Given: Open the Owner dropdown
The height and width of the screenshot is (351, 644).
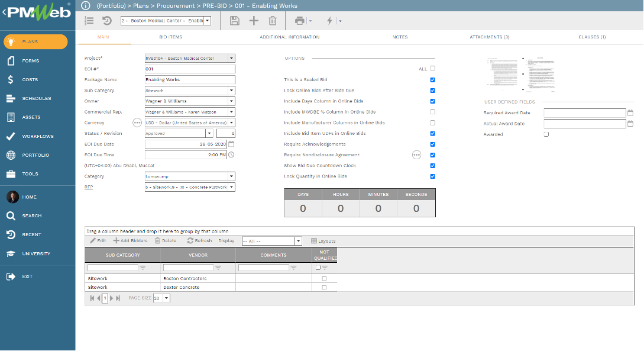Looking at the screenshot, I should 231,101.
